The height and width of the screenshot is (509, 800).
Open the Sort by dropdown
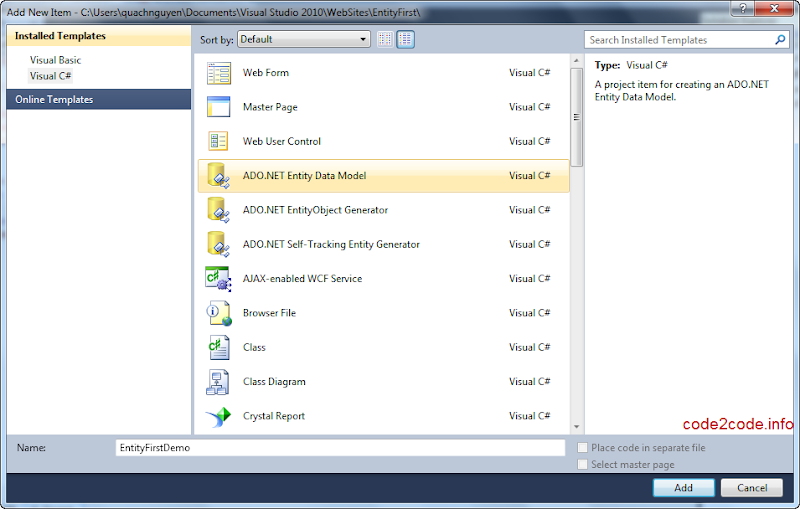304,40
